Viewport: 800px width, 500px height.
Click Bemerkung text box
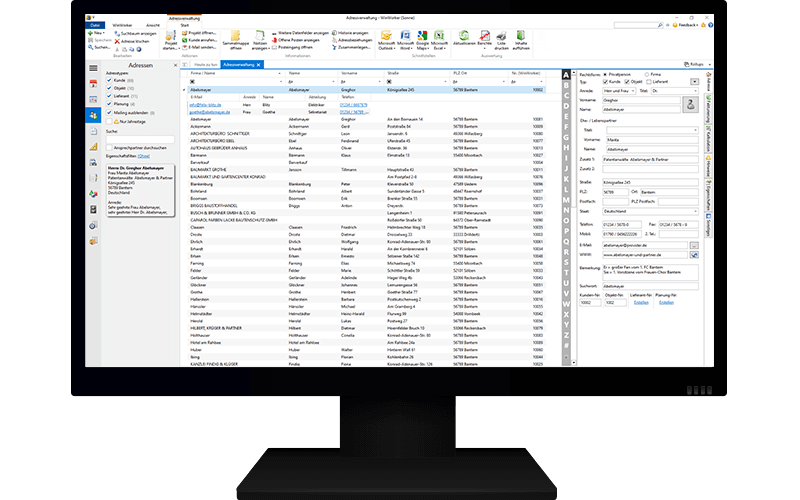pos(650,271)
